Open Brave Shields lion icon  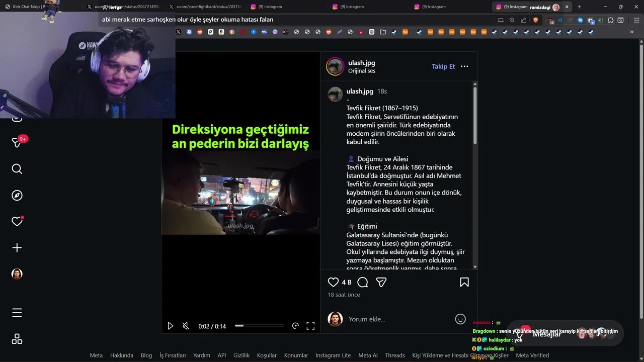point(535,20)
